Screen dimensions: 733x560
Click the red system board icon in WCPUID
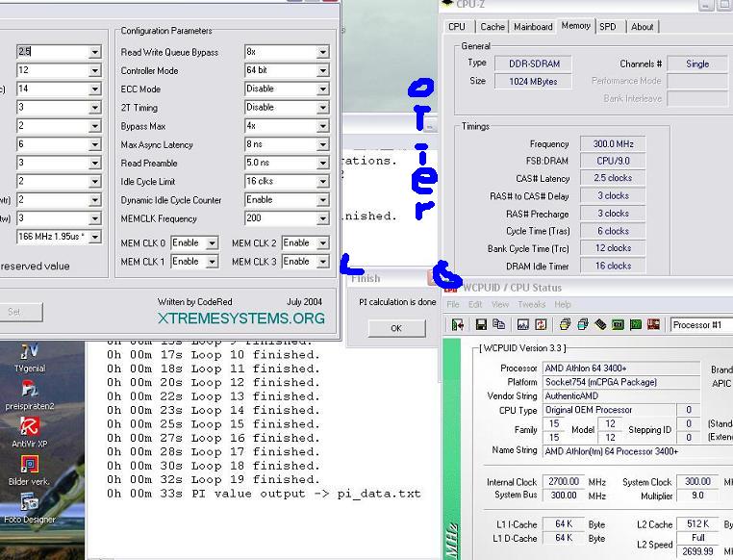[x=653, y=324]
